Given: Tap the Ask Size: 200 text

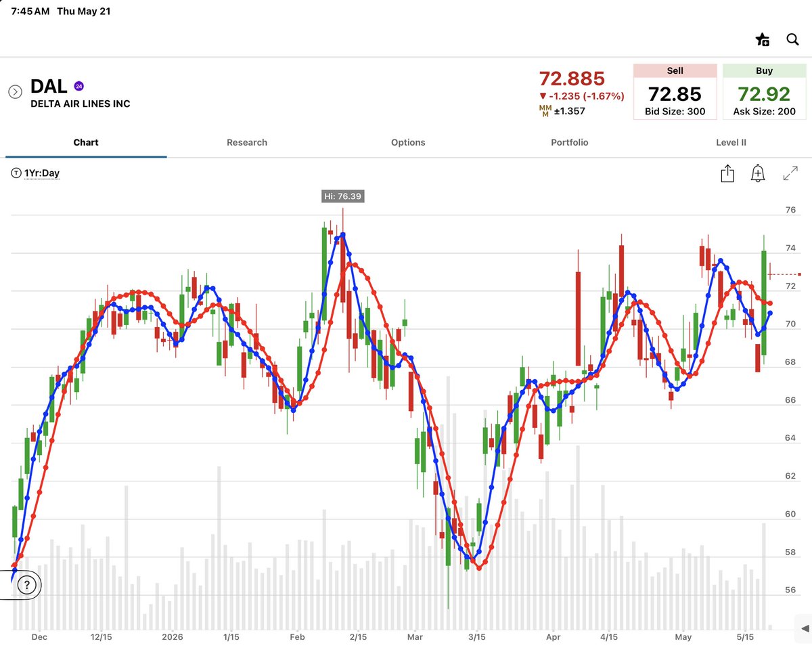Looking at the screenshot, I should [765, 112].
